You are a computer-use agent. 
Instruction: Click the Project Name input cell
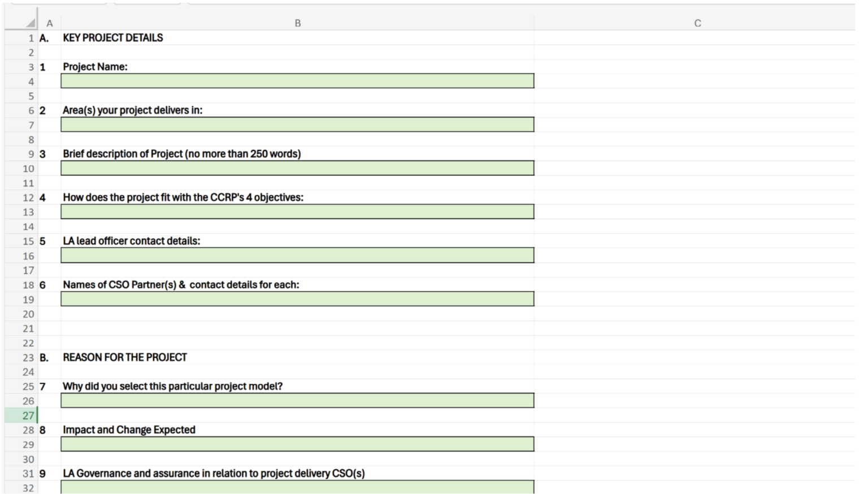(297, 81)
